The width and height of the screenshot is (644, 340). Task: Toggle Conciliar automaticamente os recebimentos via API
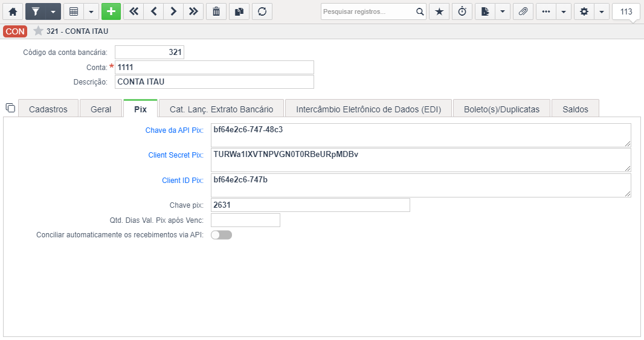click(221, 235)
